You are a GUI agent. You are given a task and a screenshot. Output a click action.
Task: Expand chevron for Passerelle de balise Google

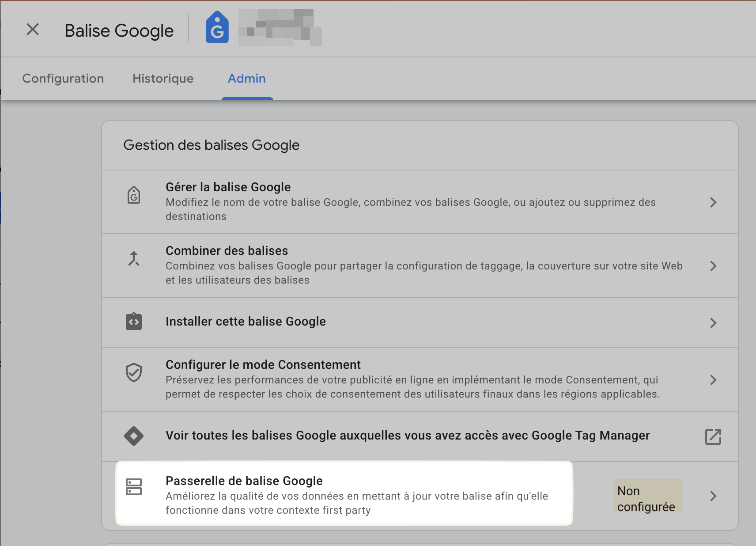click(x=713, y=496)
